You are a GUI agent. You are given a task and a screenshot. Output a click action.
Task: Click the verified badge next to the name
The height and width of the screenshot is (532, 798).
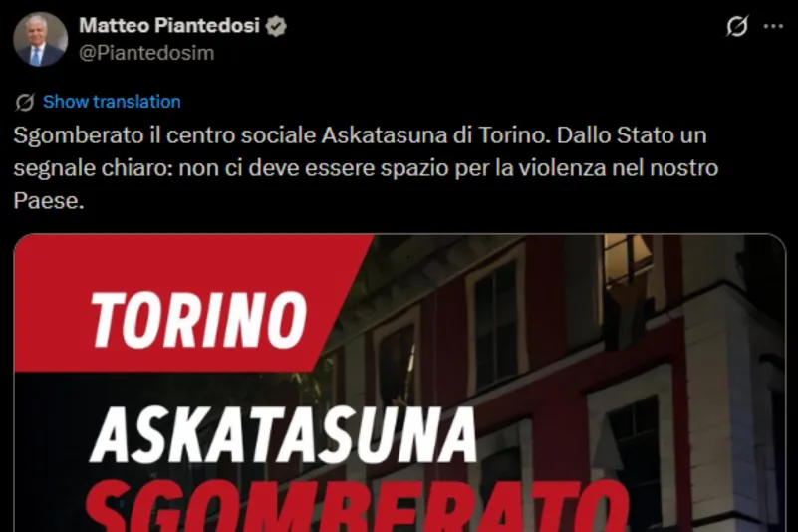tap(276, 26)
